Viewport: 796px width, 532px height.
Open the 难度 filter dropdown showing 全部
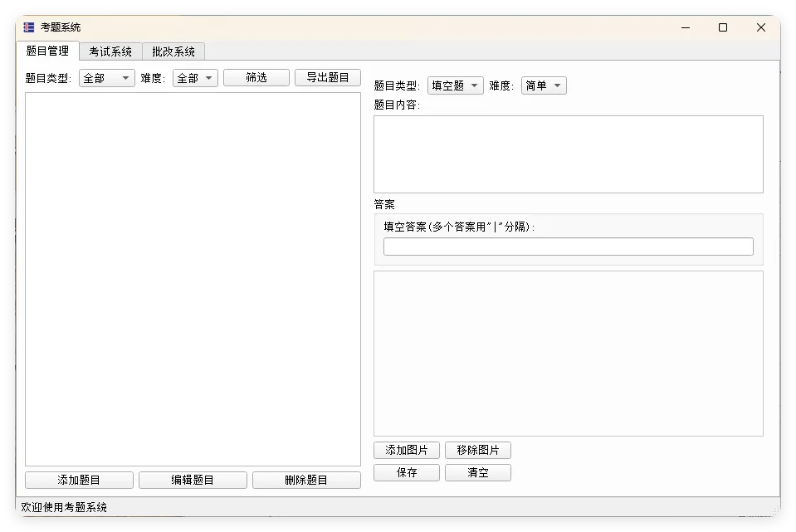click(x=194, y=77)
